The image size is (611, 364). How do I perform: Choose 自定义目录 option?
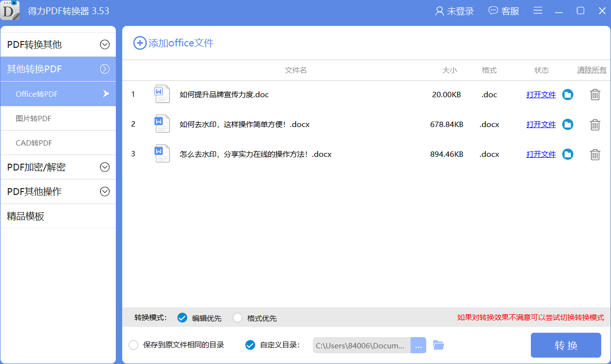250,345
